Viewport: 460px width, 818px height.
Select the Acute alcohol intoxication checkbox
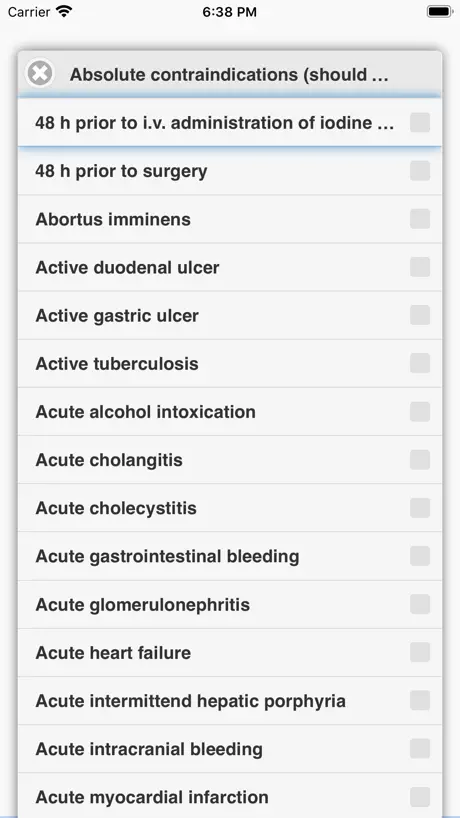(x=420, y=412)
